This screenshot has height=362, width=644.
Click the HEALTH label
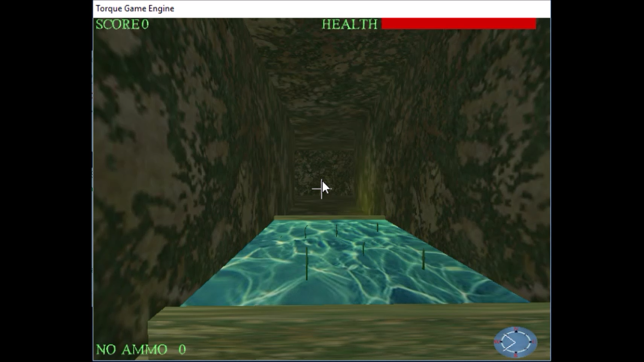[x=349, y=25]
